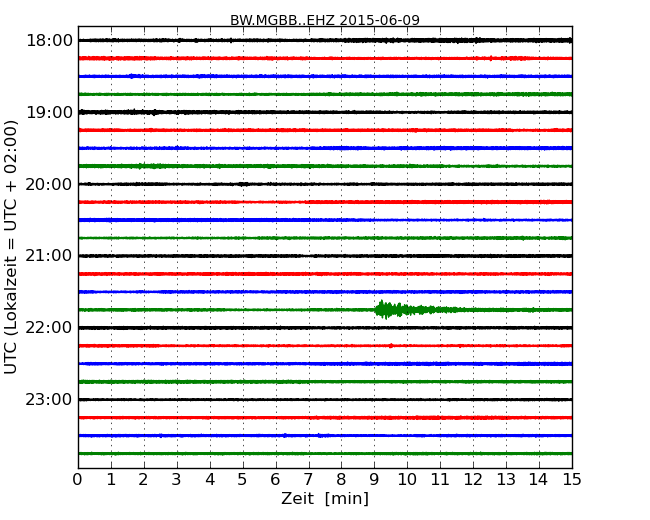650x520 pixels.
Task: Click x-axis tick label 10
Action: pos(407,480)
